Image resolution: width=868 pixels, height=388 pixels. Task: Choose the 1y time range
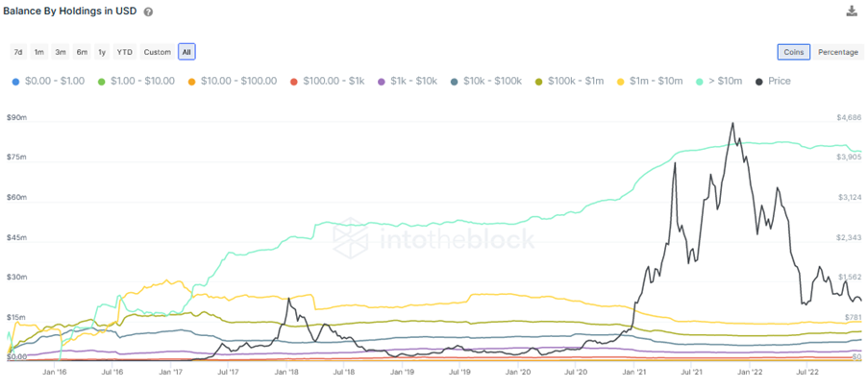(x=102, y=52)
